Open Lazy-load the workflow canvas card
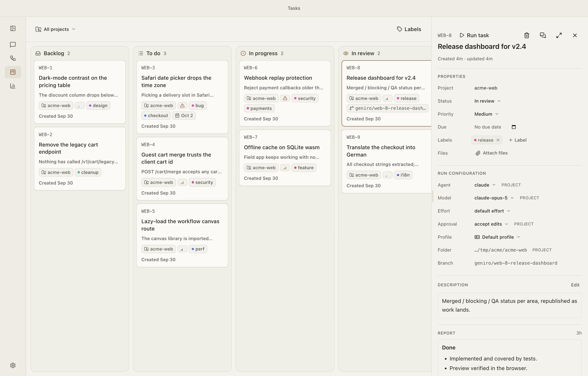The height and width of the screenshot is (376, 588). pos(182,235)
